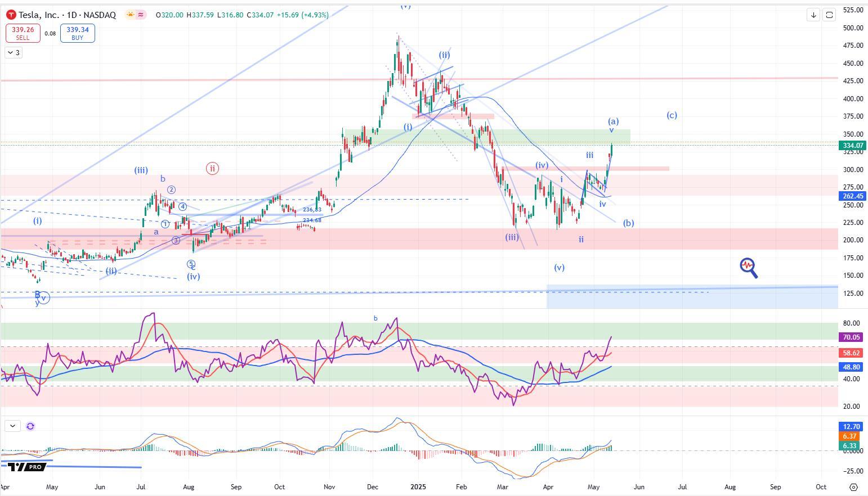This screenshot has width=868, height=496.
Task: Click the +15.69 (+4.93%) change value
Action: click(302, 15)
